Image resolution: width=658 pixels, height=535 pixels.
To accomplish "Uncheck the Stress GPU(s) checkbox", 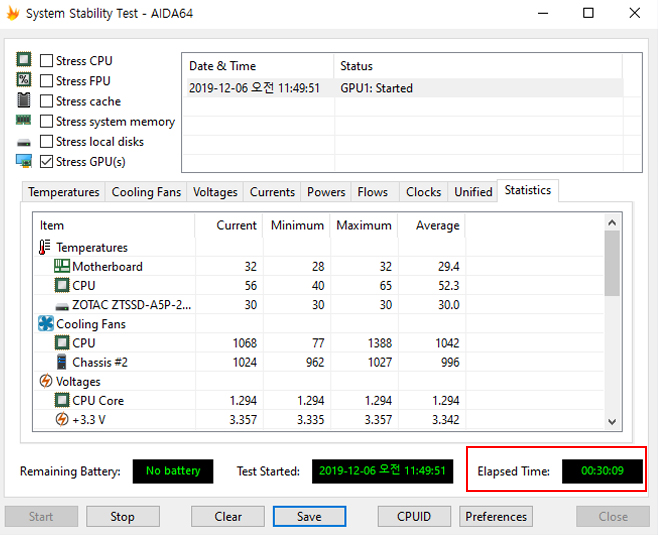I will coord(46,162).
